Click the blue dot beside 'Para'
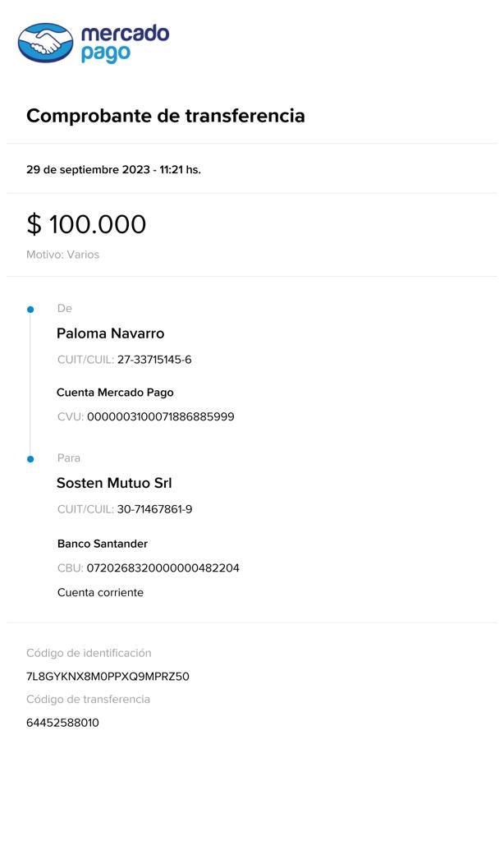Image resolution: width=504 pixels, height=841 pixels. point(30,459)
